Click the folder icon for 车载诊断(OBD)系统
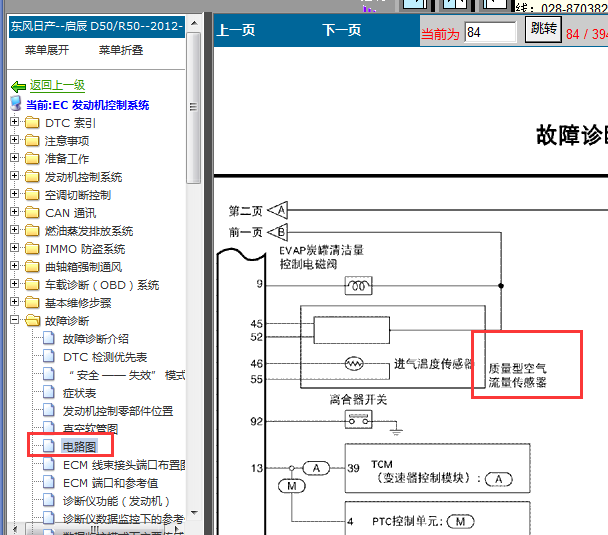 [x=32, y=285]
